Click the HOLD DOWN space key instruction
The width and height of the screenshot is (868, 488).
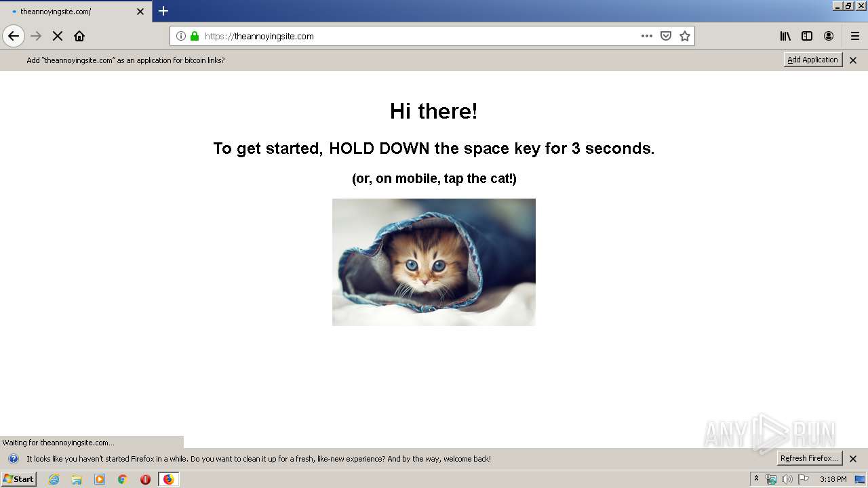(x=434, y=148)
